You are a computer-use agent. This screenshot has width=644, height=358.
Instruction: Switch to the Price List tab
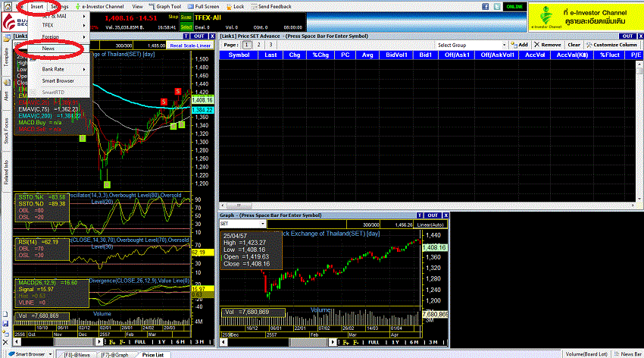pos(153,355)
